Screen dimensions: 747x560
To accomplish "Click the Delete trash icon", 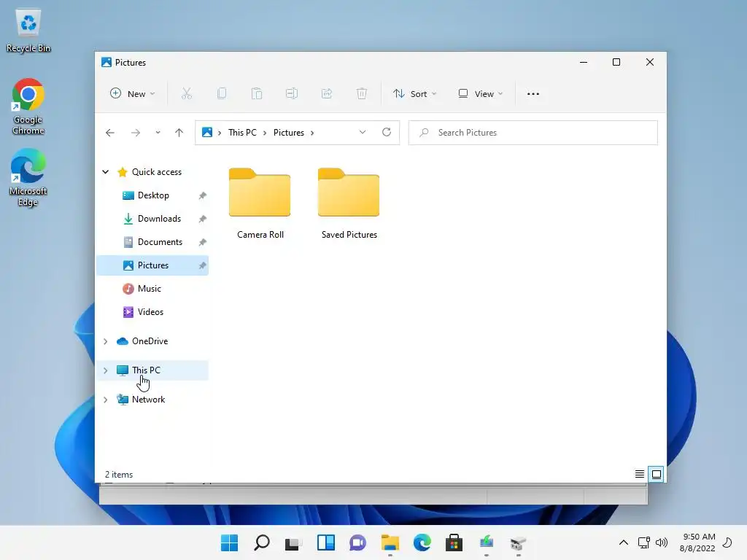I will tap(362, 94).
